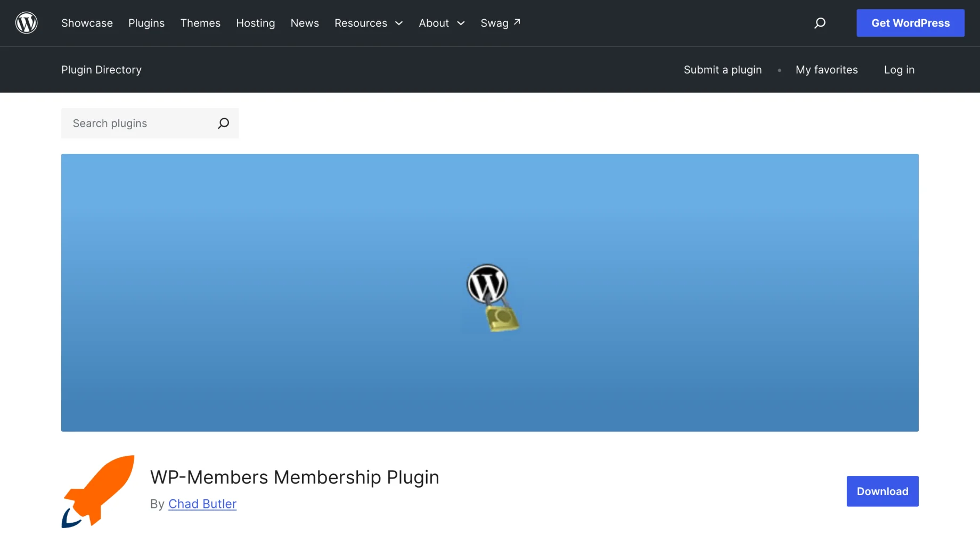The width and height of the screenshot is (980, 551).
Task: Open Chad Butler author link
Action: pos(202,504)
